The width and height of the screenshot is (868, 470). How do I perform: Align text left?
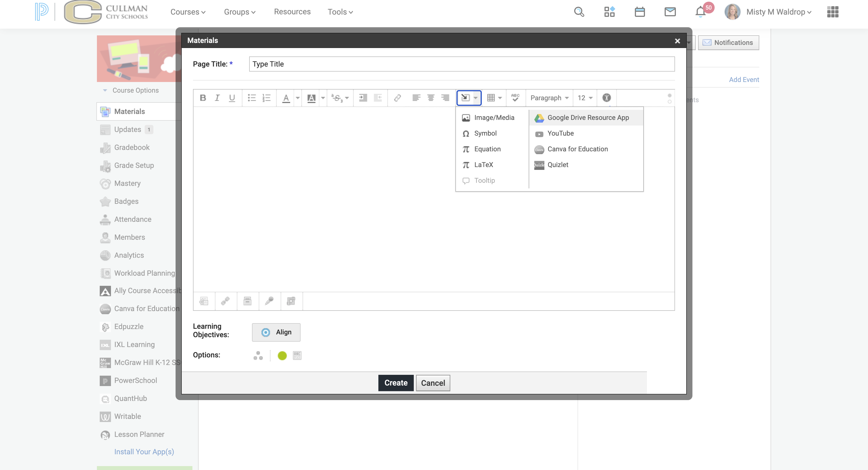pyautogui.click(x=416, y=98)
